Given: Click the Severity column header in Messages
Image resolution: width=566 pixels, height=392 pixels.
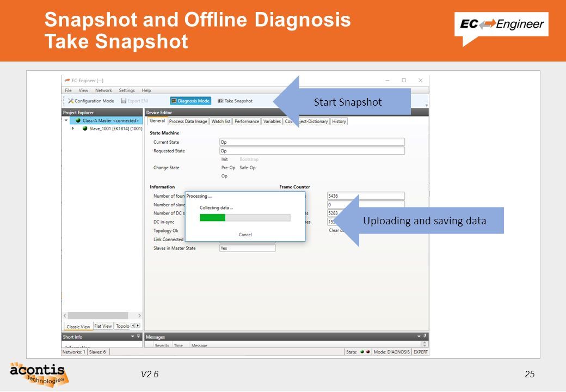Looking at the screenshot, I should click(x=162, y=345).
